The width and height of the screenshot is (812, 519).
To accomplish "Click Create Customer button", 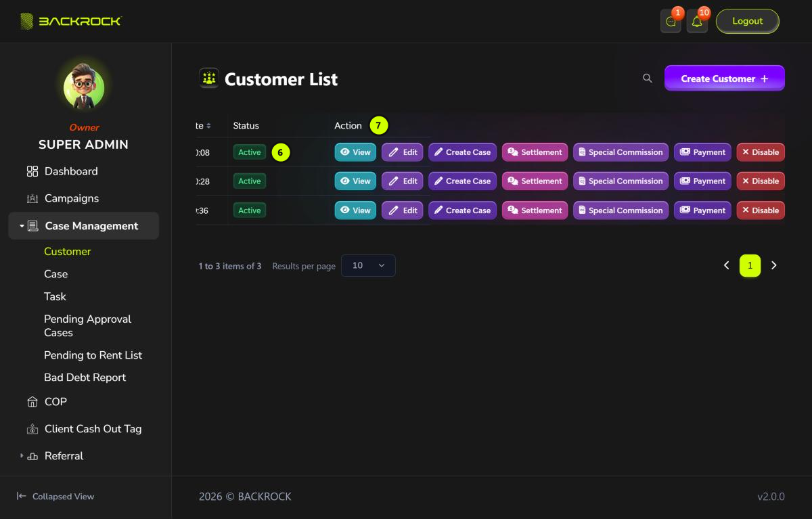I will tap(725, 78).
